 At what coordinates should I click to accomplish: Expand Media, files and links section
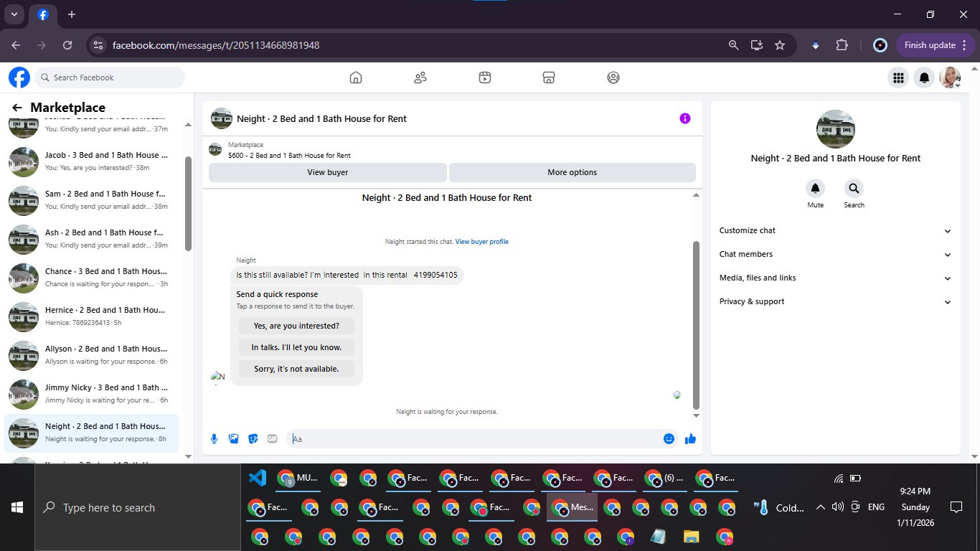[x=835, y=278]
